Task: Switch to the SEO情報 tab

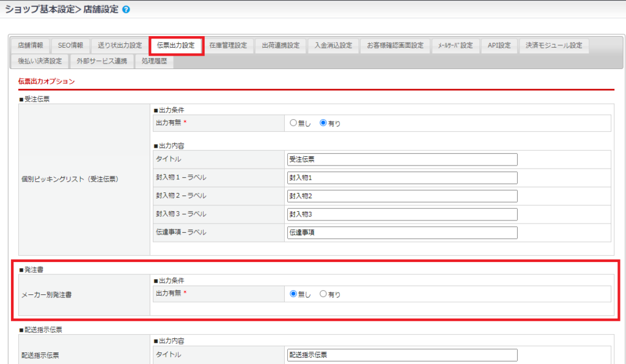Action: coord(71,46)
